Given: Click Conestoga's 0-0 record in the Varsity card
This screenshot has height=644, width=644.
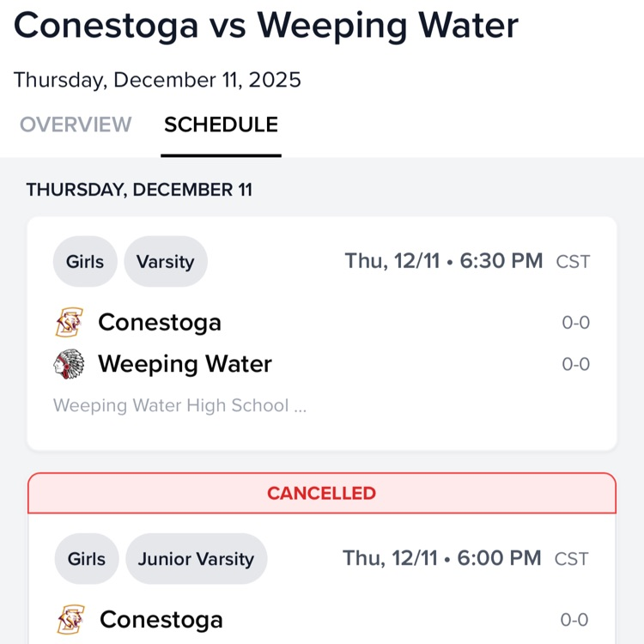Looking at the screenshot, I should tap(575, 323).
